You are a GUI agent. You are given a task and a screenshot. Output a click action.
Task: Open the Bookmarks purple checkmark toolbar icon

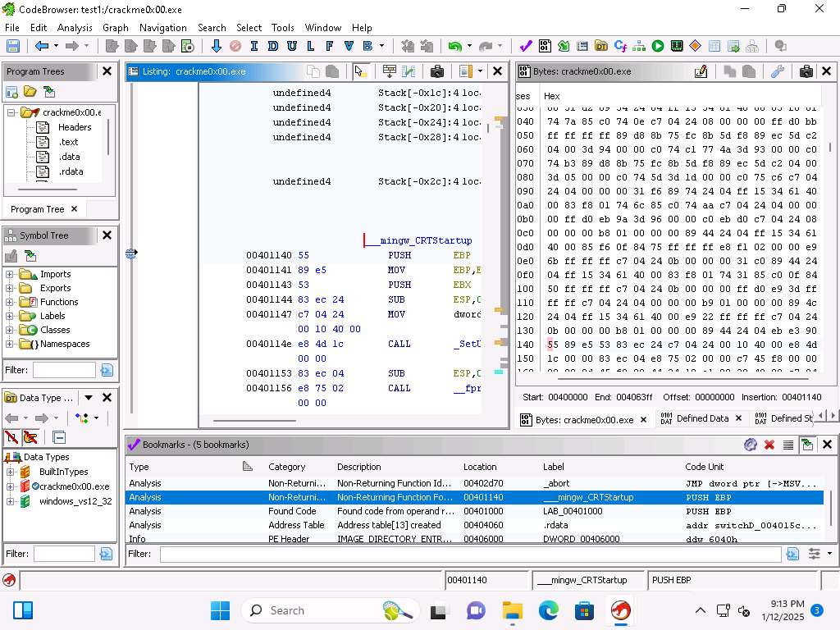pos(526,47)
